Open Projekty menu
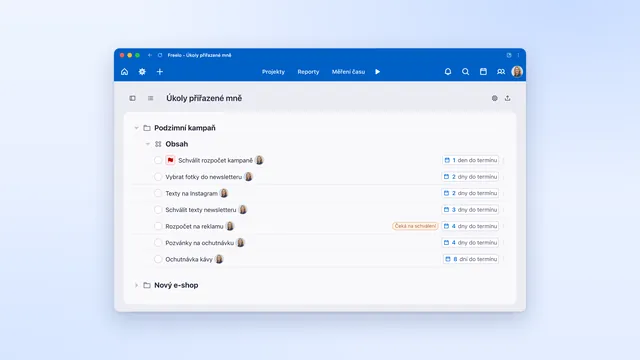 (273, 72)
